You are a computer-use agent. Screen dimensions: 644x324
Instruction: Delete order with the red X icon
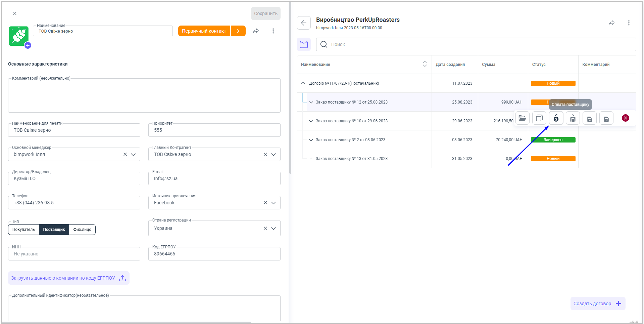click(x=625, y=118)
